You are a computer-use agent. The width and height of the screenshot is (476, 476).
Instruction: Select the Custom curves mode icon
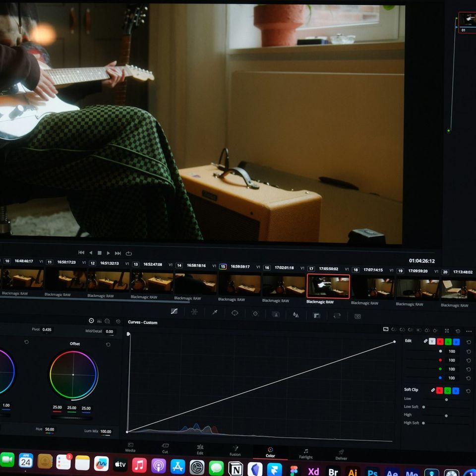386,329
